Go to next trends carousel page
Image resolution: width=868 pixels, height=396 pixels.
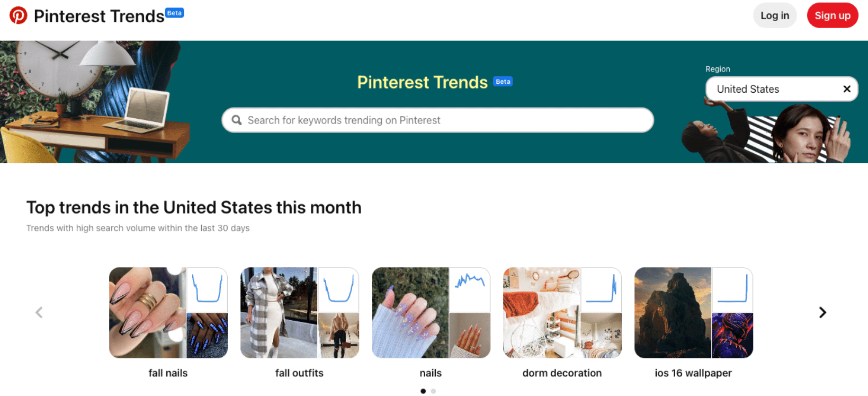pos(822,312)
